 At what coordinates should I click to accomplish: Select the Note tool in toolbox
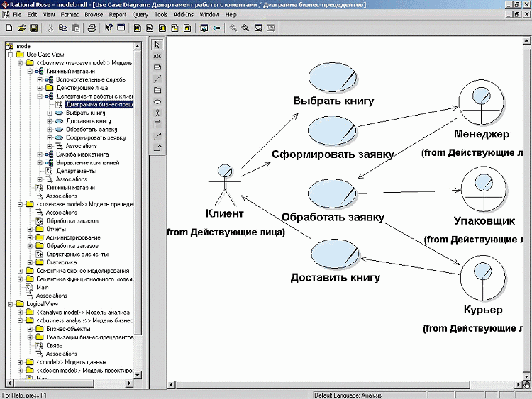pyautogui.click(x=157, y=67)
